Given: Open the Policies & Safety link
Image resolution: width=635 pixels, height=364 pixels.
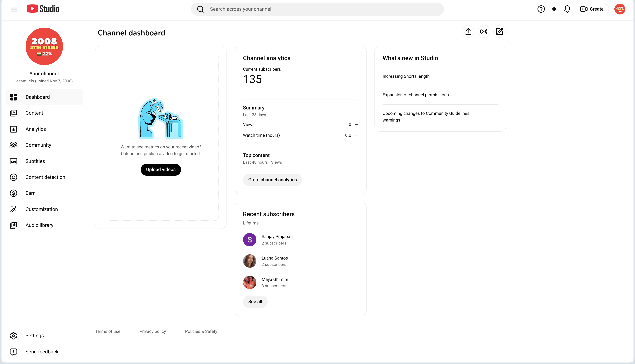Looking at the screenshot, I should [x=201, y=331].
